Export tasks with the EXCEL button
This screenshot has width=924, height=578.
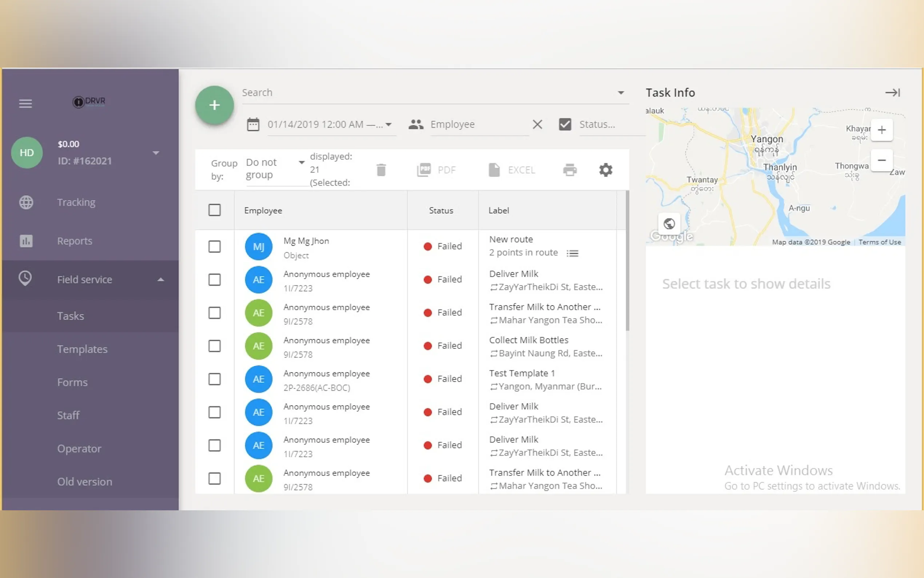512,170
